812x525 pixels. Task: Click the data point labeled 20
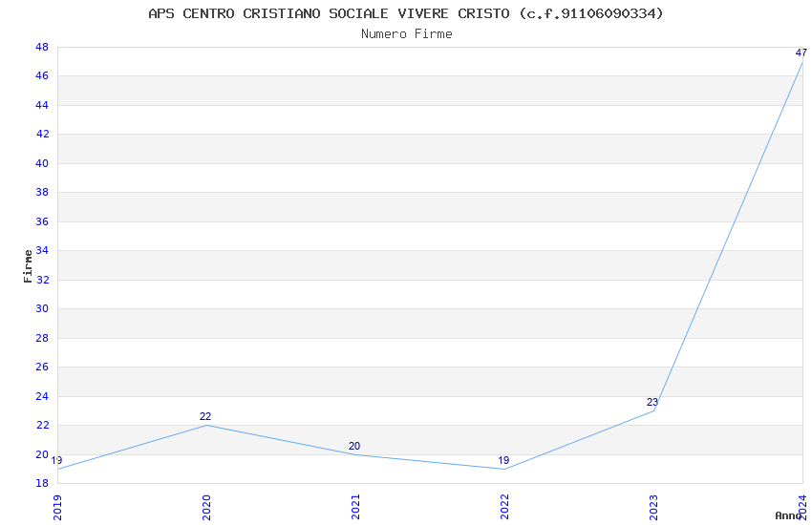(355, 454)
